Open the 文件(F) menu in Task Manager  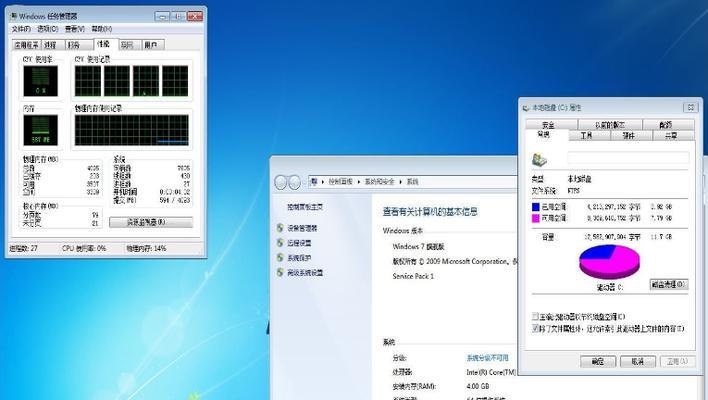[21, 29]
